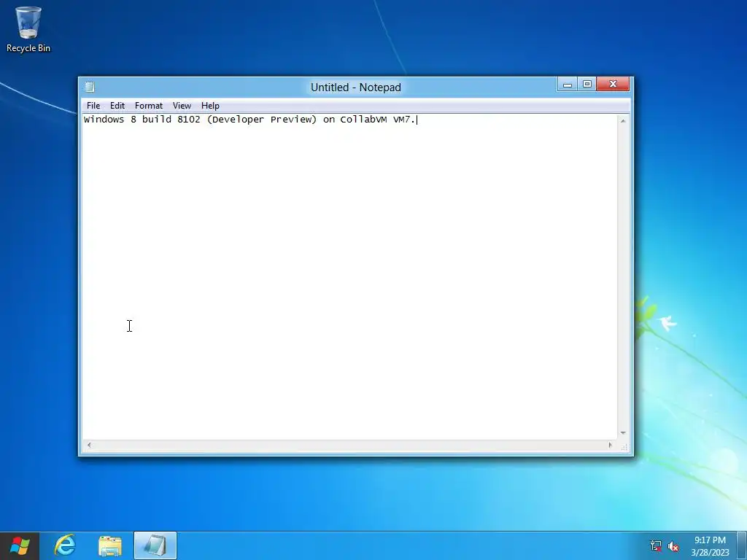Click the resize grip at window corner
This screenshot has width=747, height=560.
[x=624, y=447]
